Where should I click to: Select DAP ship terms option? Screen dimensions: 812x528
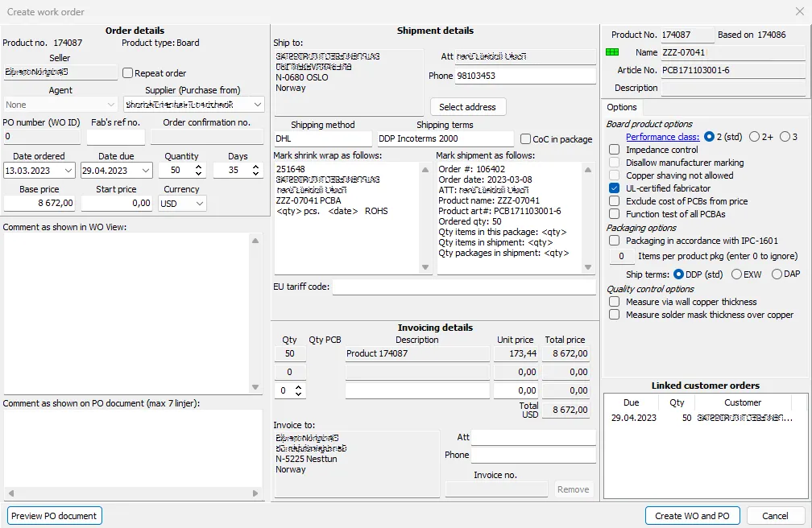[x=775, y=274]
